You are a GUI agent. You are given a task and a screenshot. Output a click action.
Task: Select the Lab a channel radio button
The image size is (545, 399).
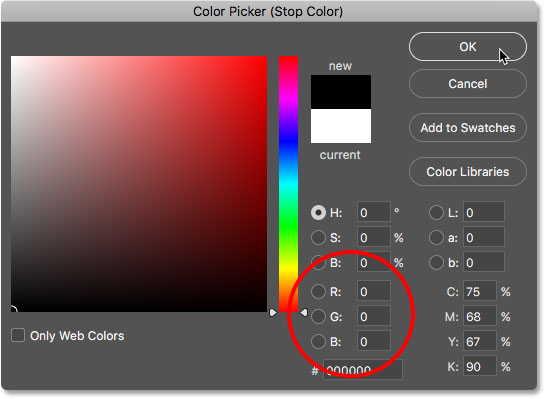pyautogui.click(x=436, y=237)
